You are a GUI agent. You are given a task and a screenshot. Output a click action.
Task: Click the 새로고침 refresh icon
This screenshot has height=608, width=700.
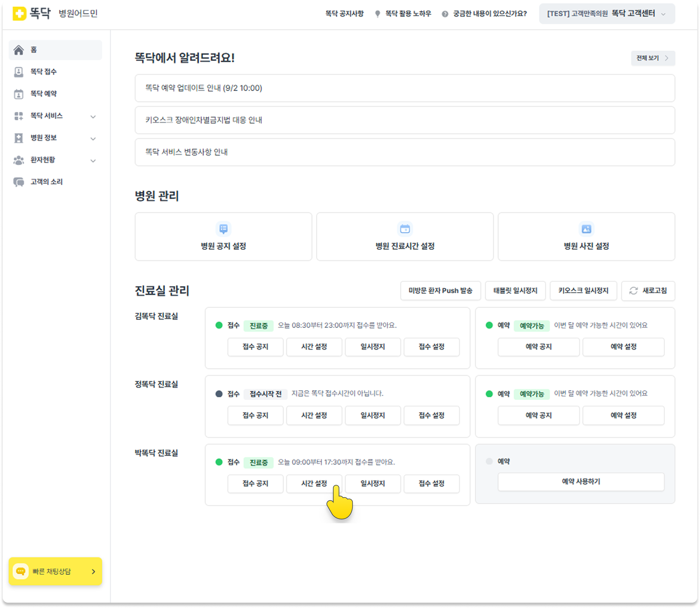pos(633,291)
